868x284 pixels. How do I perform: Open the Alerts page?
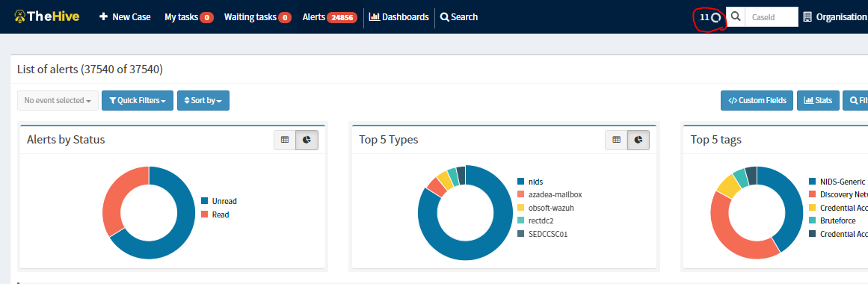click(x=330, y=17)
